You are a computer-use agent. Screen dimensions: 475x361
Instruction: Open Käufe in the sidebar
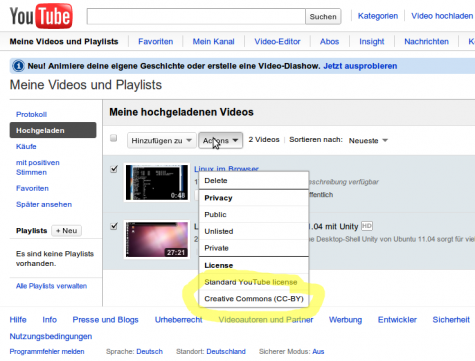coord(26,146)
